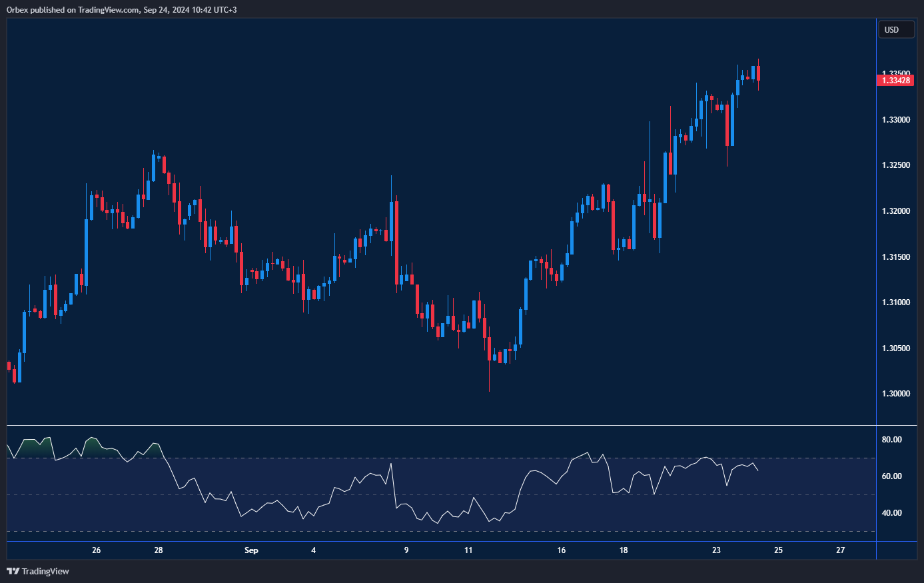Select date 23 on the time axis

(x=716, y=550)
